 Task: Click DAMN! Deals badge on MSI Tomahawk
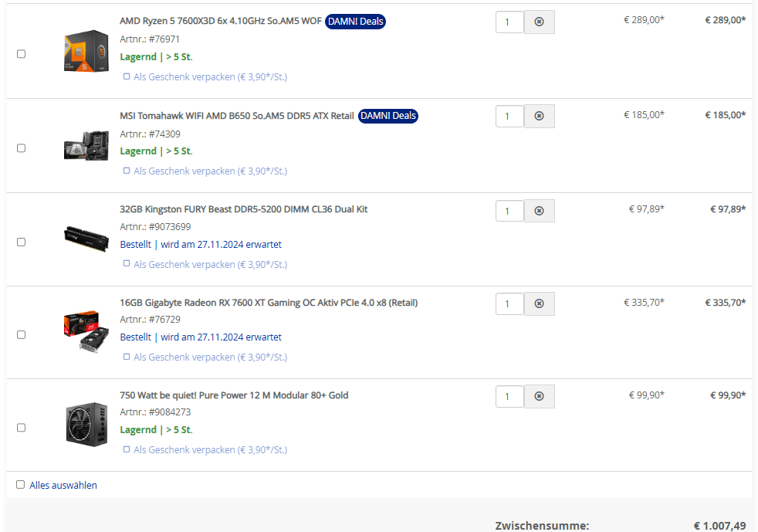(x=388, y=116)
